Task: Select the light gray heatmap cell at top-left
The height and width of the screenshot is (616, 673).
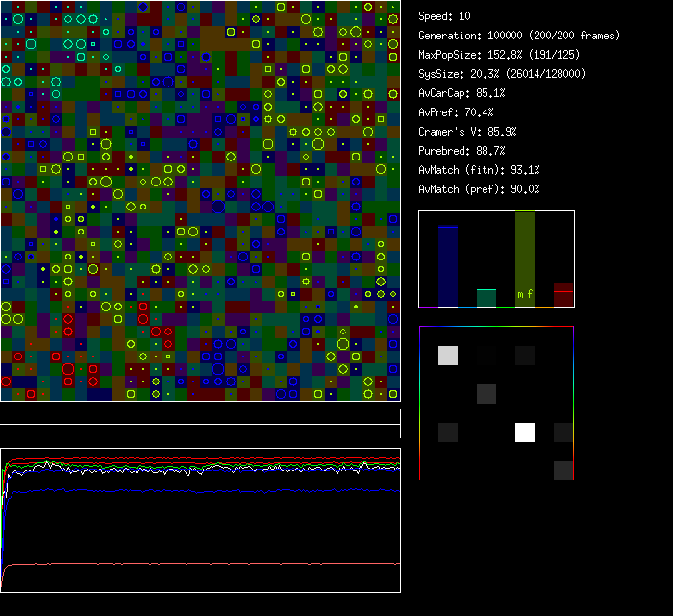Action: pyautogui.click(x=448, y=356)
